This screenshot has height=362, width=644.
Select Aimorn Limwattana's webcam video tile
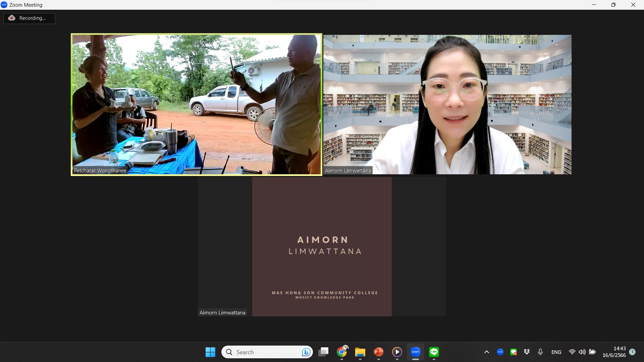pos(447,104)
